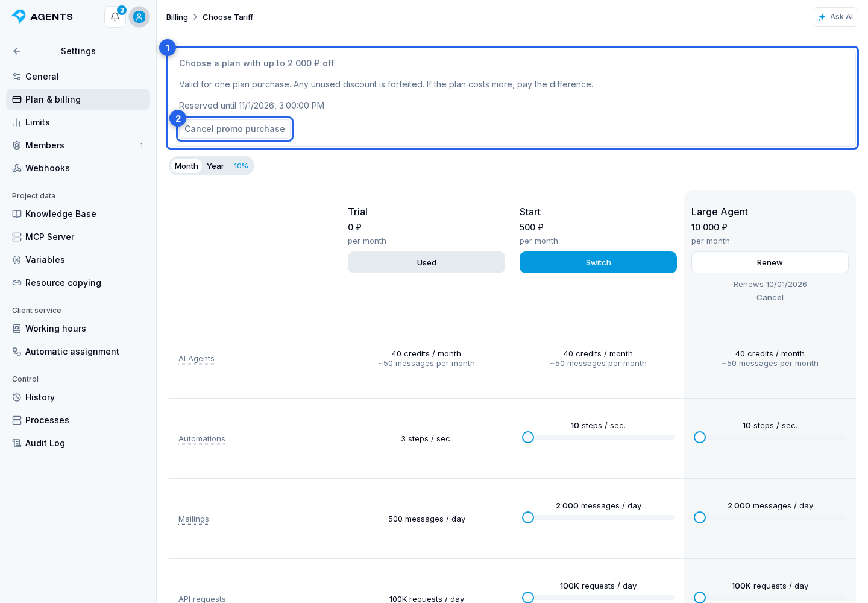Click the MCP Server icon
This screenshot has width=868, height=603.
click(x=17, y=237)
